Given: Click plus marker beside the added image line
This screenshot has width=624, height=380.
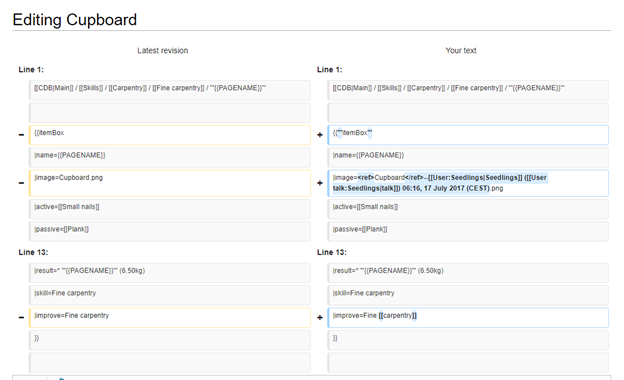Looking at the screenshot, I should point(320,183).
